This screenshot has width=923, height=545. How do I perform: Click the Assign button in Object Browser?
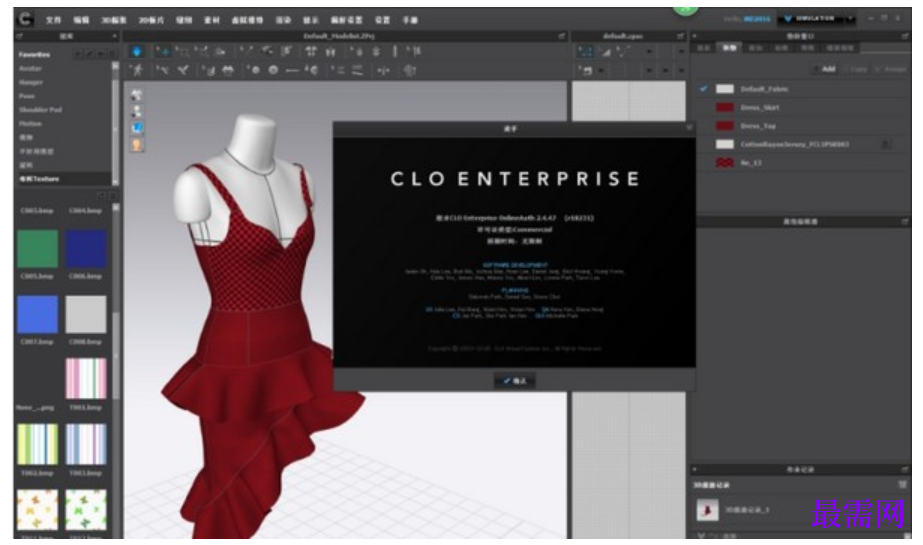point(891,69)
